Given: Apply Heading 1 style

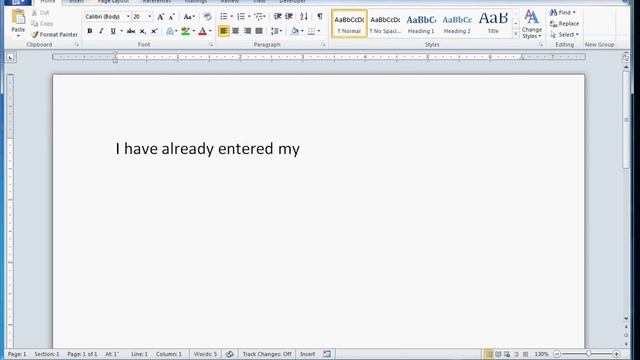Looking at the screenshot, I should (421, 24).
